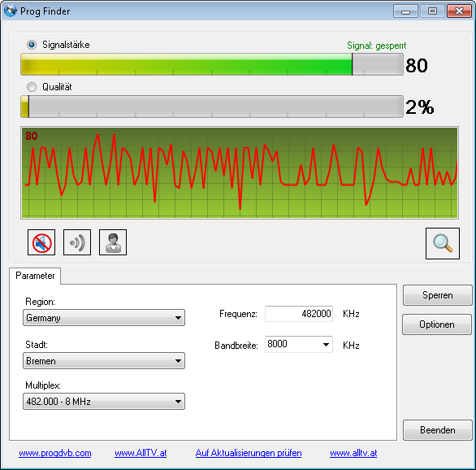Maximize the Prog Finder window
This screenshot has height=470, width=476.
coord(432,11)
